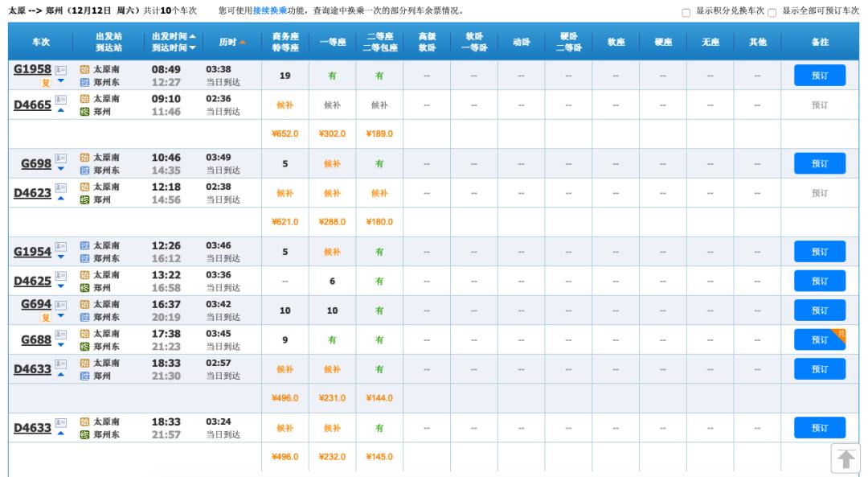Click 终 station icon beside 郑州东 in G688 row

pyautogui.click(x=84, y=346)
